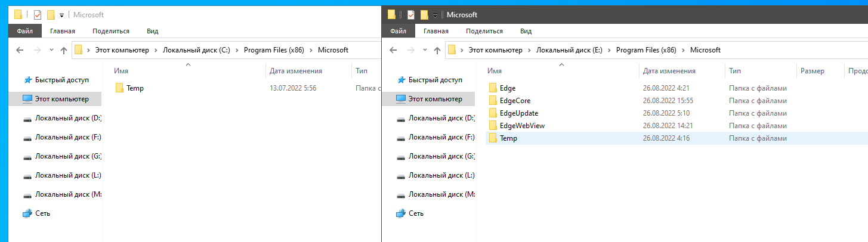Select Локальный диск (L:) in right sidebar
Viewport: 868px width, 242px height.
point(440,176)
